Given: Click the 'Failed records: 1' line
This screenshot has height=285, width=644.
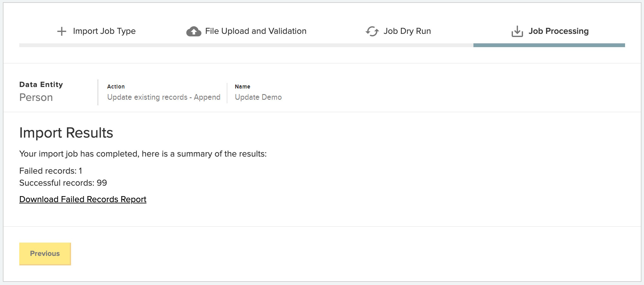Looking at the screenshot, I should pos(51,171).
